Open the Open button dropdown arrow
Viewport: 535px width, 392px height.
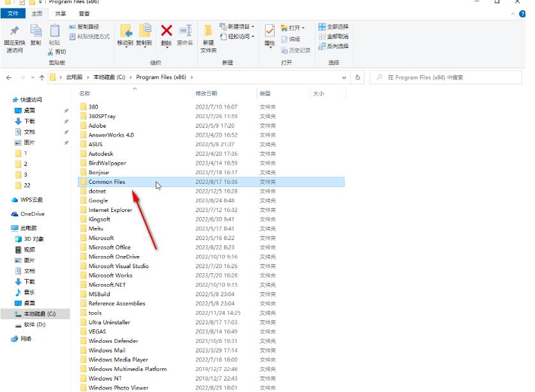(x=303, y=28)
